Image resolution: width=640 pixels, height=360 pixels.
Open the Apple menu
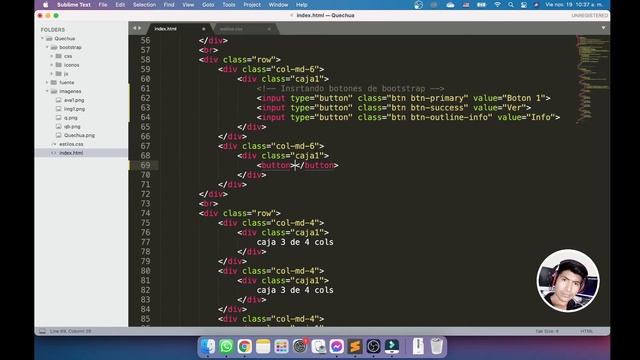pyautogui.click(x=46, y=5)
